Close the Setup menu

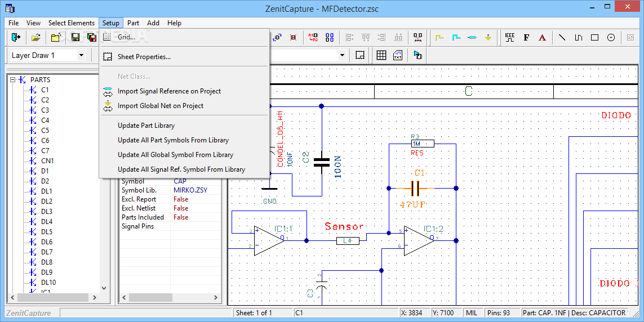pyautogui.click(x=111, y=23)
